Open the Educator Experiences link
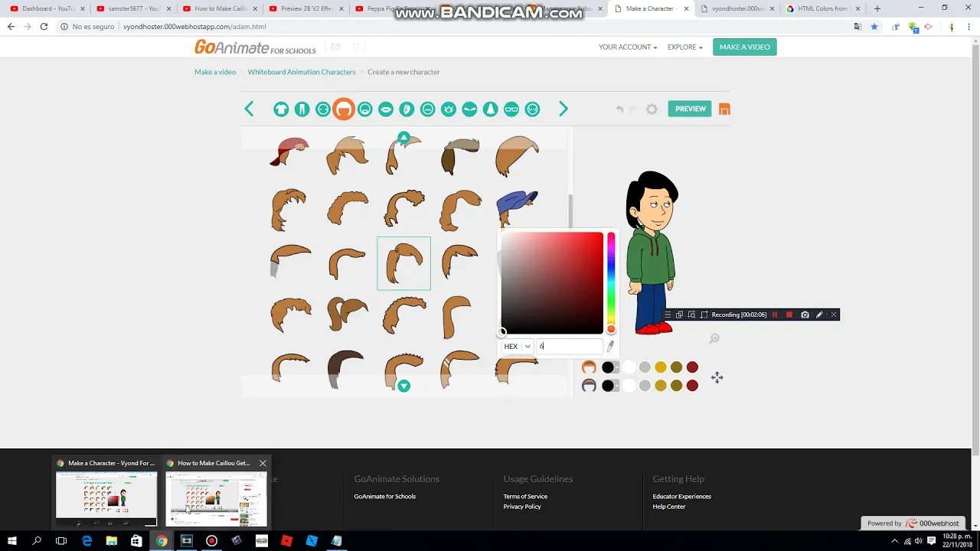The width and height of the screenshot is (980, 551). 681,497
